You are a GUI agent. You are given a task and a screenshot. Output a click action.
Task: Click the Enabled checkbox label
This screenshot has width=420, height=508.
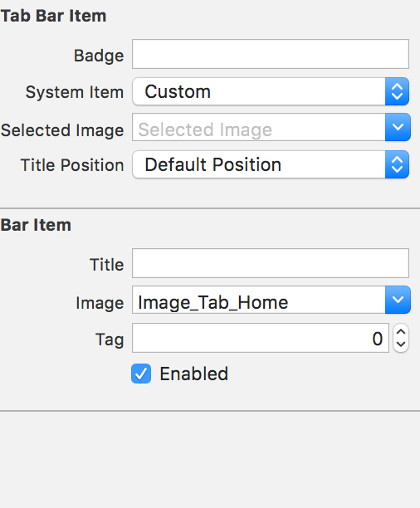point(193,374)
